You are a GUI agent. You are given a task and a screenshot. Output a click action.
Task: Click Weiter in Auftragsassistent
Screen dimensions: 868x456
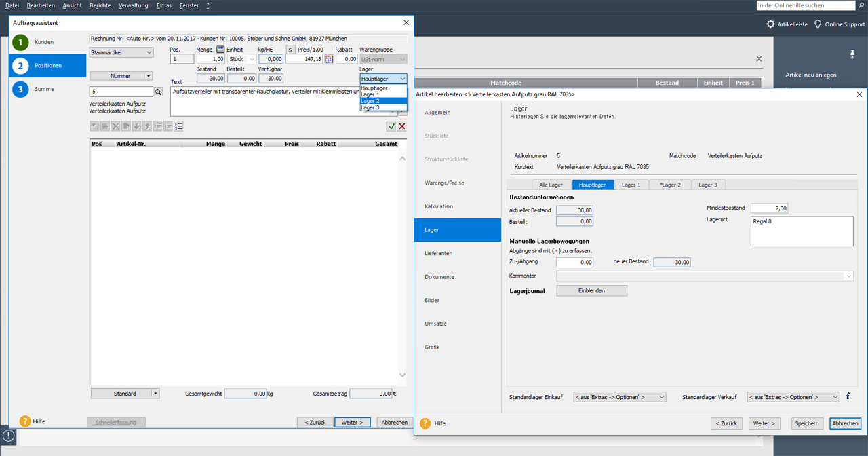click(x=352, y=422)
